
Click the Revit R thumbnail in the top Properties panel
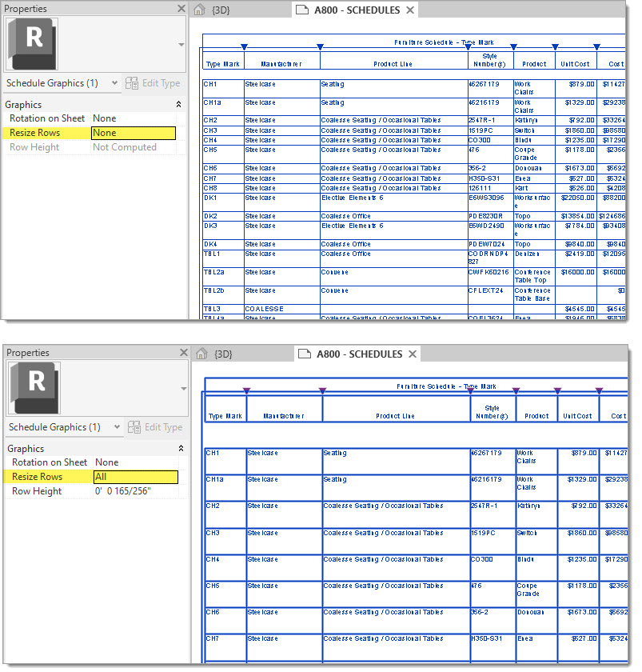[x=31, y=44]
